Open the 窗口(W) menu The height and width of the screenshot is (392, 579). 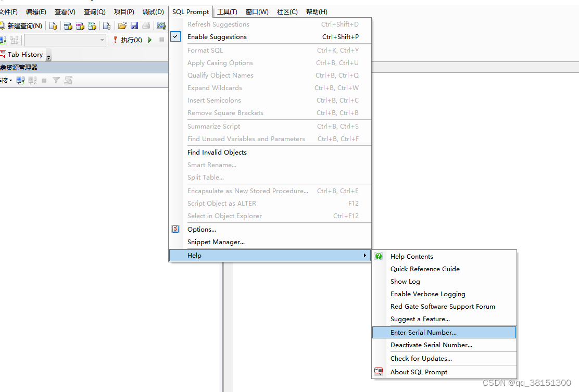[257, 12]
